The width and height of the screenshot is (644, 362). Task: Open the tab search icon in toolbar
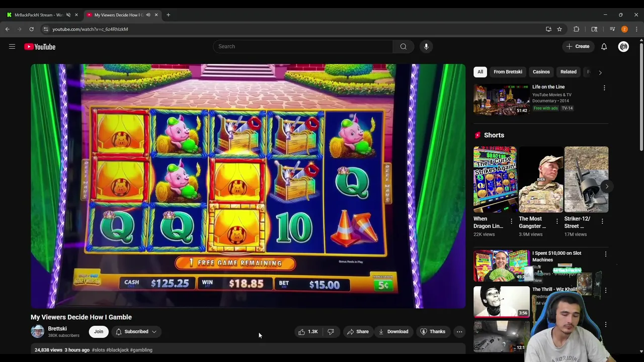coord(594,29)
